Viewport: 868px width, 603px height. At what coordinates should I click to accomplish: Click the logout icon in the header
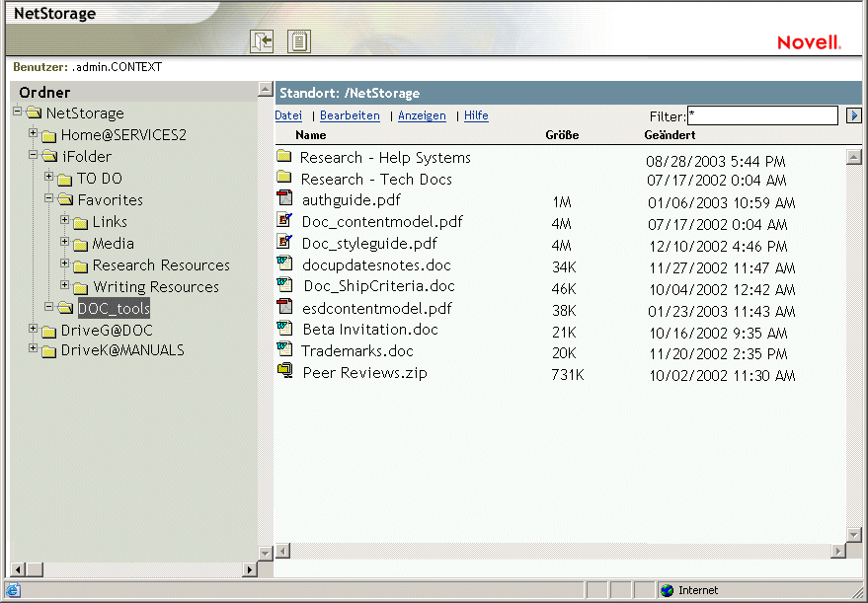coord(262,41)
